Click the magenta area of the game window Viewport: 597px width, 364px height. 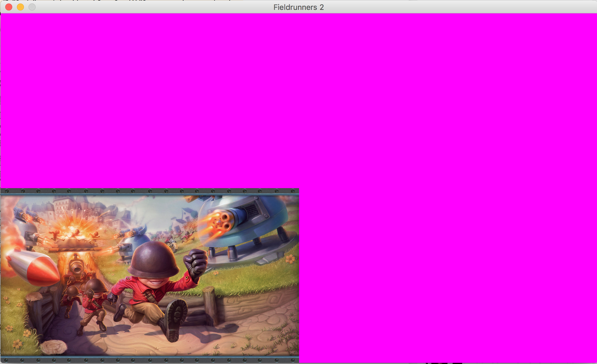point(437,116)
